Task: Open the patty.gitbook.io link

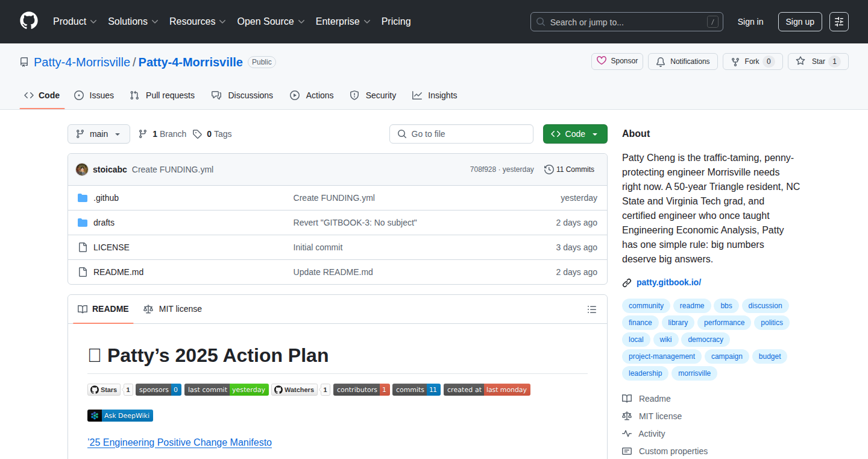Action: coord(668,282)
